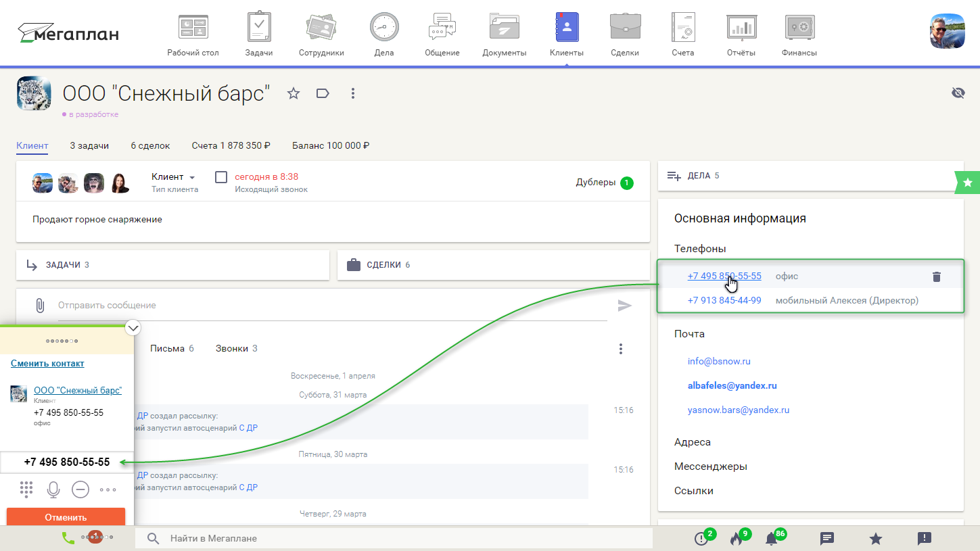Switch to the Клиент tab
Viewport: 980px width, 551px height.
(32, 145)
